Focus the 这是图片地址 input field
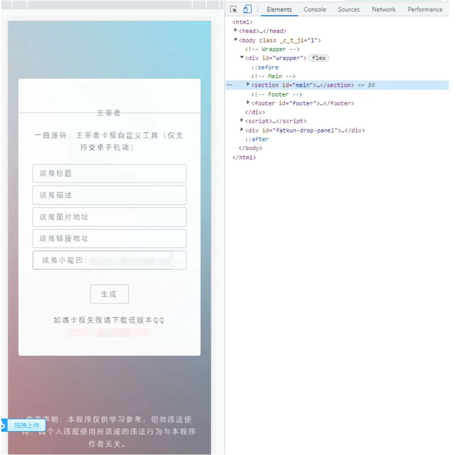 [x=110, y=217]
